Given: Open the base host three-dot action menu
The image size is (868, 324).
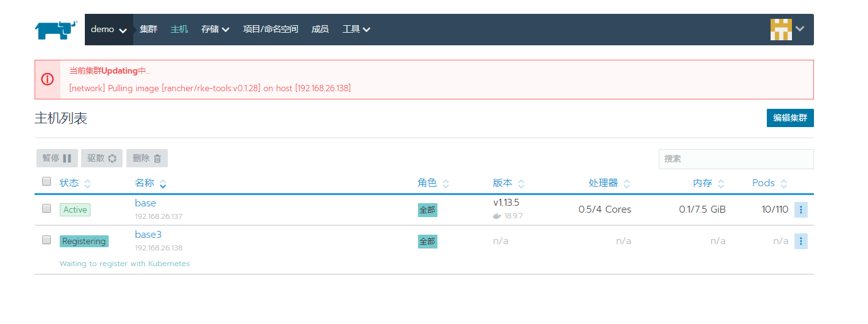Looking at the screenshot, I should click(x=801, y=209).
